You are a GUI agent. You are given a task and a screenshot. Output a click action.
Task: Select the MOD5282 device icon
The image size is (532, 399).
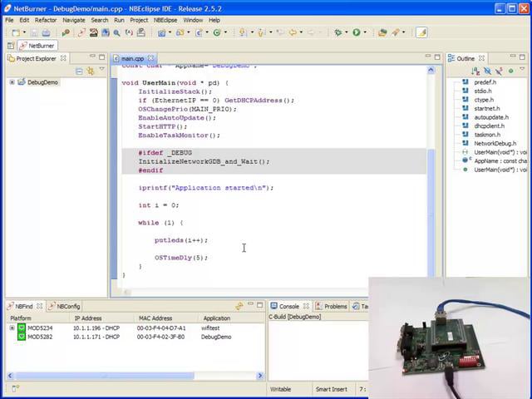[x=21, y=337]
